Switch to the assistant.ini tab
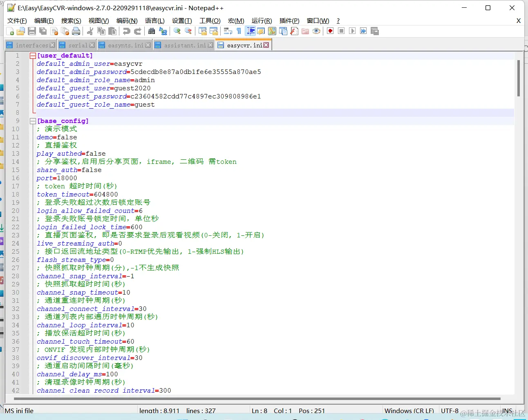The image size is (528, 420). 185,45
